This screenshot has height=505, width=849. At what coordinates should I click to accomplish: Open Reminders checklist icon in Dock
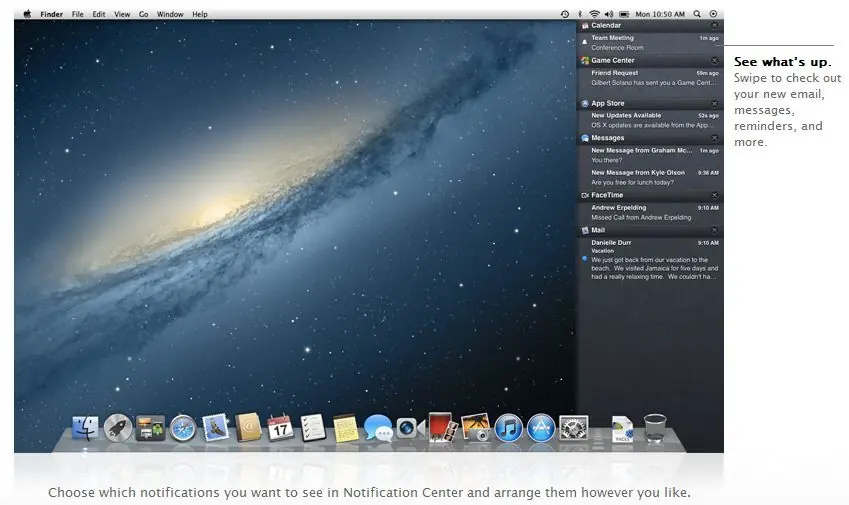click(313, 428)
